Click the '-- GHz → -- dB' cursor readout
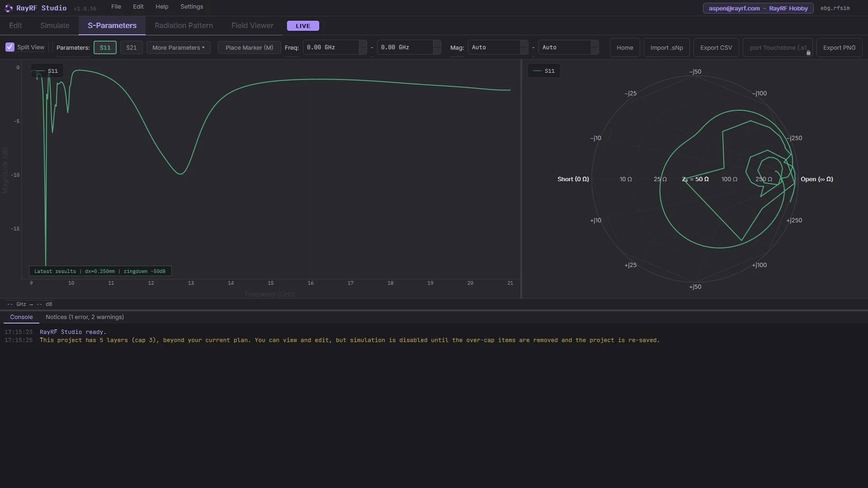This screenshot has width=868, height=488. 30,305
